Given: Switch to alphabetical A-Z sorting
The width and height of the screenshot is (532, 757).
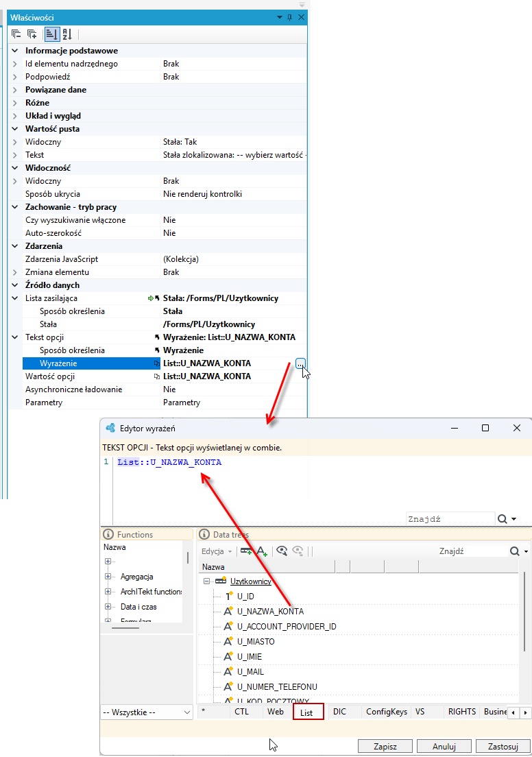Looking at the screenshot, I should [x=67, y=34].
